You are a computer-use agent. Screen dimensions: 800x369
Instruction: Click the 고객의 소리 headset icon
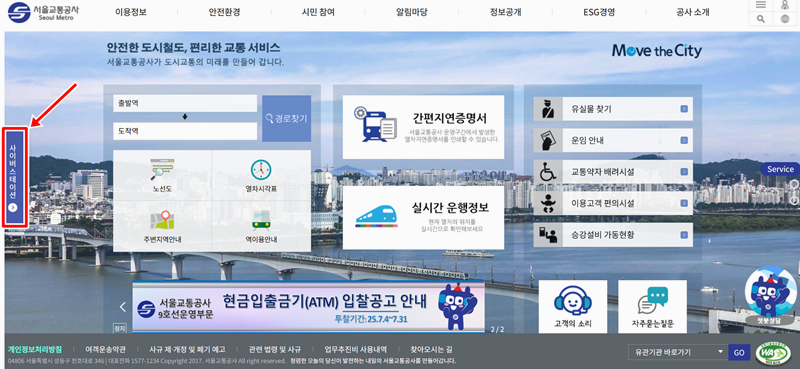click(x=572, y=301)
